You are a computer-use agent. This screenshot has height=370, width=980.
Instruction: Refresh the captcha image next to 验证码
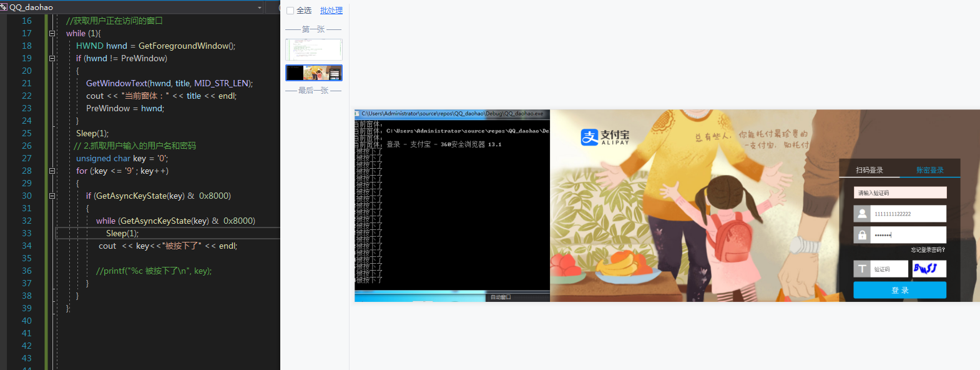click(x=929, y=269)
